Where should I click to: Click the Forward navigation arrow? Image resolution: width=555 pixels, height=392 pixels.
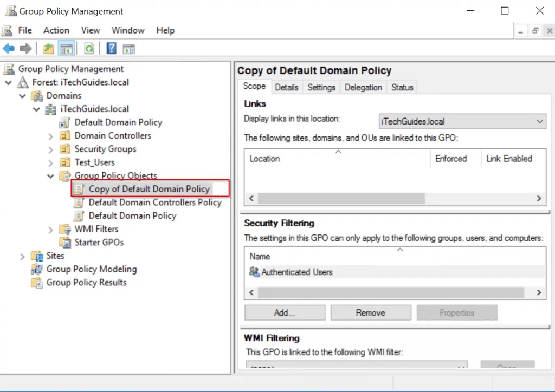point(25,48)
